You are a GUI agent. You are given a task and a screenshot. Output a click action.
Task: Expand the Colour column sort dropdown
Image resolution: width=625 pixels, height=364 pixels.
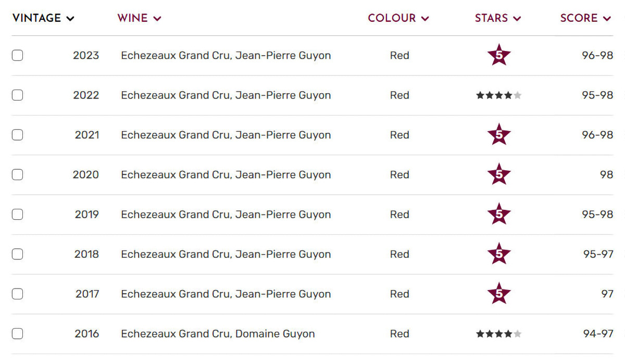(x=398, y=18)
